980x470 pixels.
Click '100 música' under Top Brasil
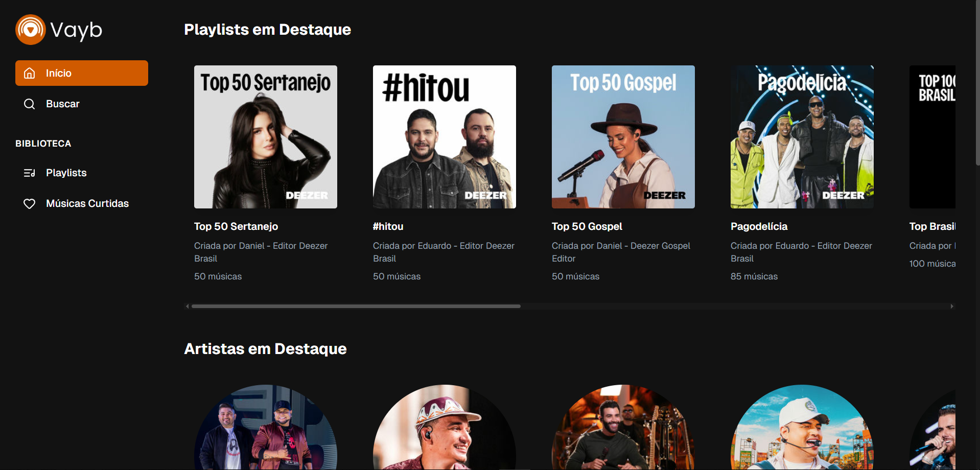(932, 264)
